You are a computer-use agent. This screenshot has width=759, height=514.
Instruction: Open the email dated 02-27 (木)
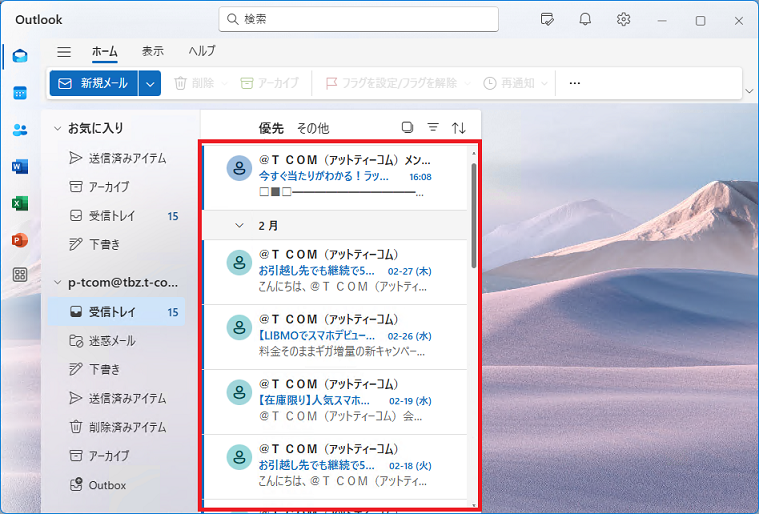[x=335, y=272]
